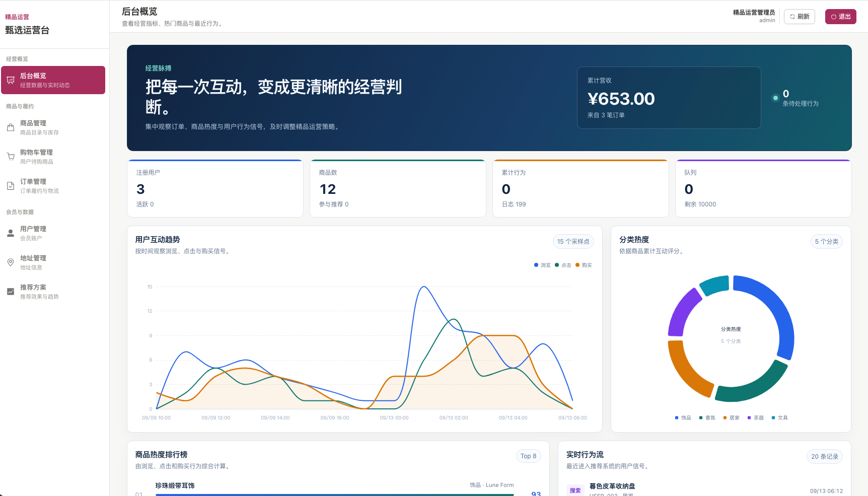This screenshot has width=868, height=496.
Task: Click the 退出 logout button
Action: coord(841,17)
